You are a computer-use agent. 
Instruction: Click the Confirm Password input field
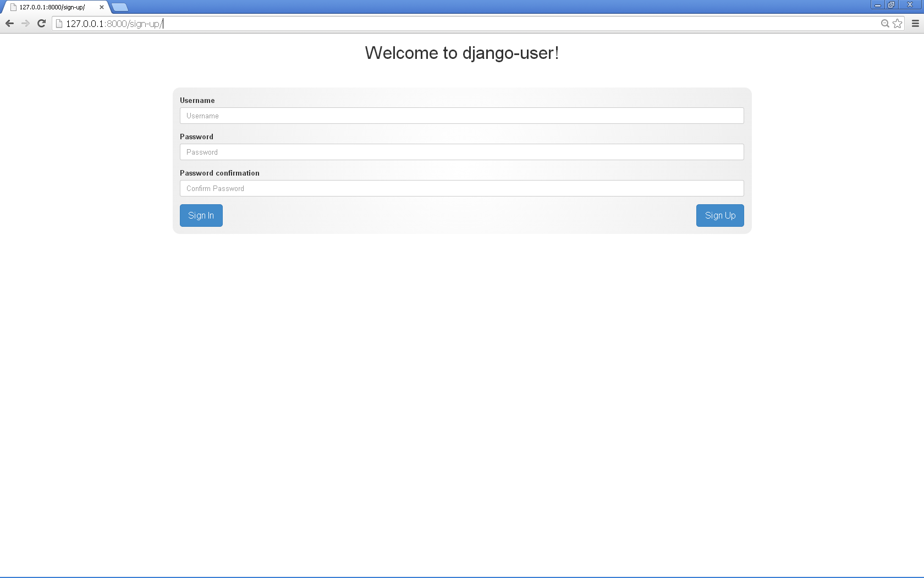[x=462, y=188]
